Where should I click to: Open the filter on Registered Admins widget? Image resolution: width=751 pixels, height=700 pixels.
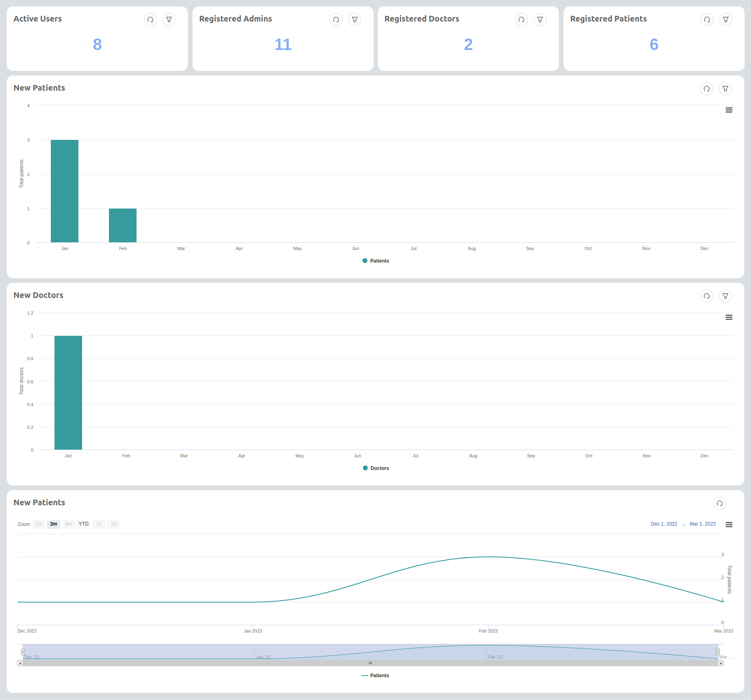pyautogui.click(x=354, y=20)
